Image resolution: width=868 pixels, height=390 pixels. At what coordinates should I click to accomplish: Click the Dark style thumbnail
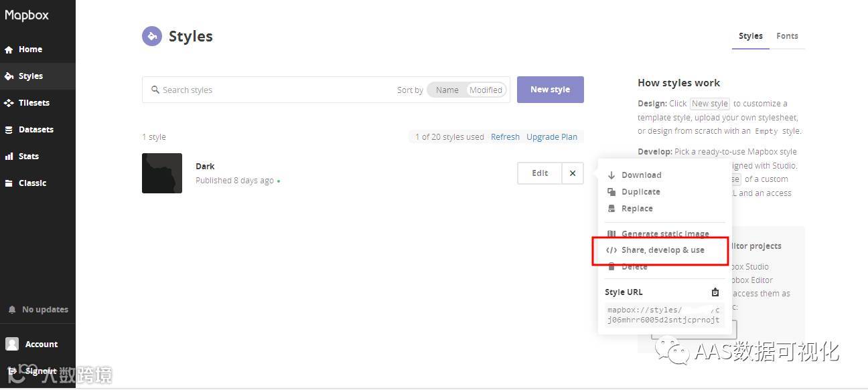(x=162, y=173)
